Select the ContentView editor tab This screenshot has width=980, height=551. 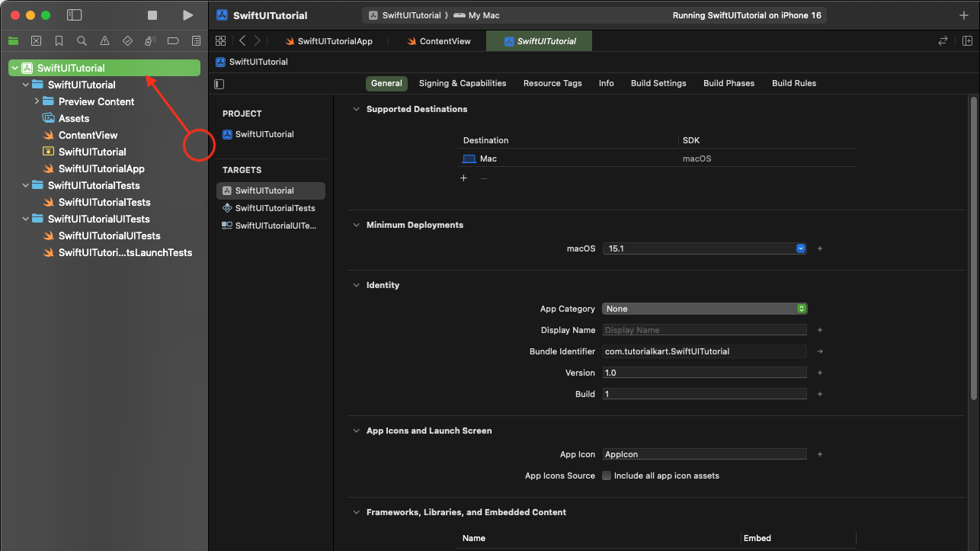coord(439,41)
